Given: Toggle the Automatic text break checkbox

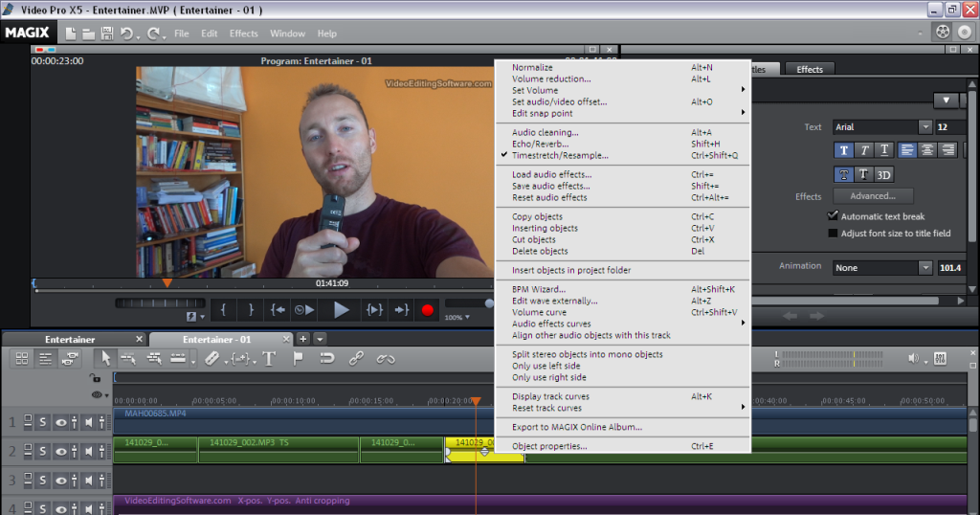Looking at the screenshot, I should [x=833, y=215].
